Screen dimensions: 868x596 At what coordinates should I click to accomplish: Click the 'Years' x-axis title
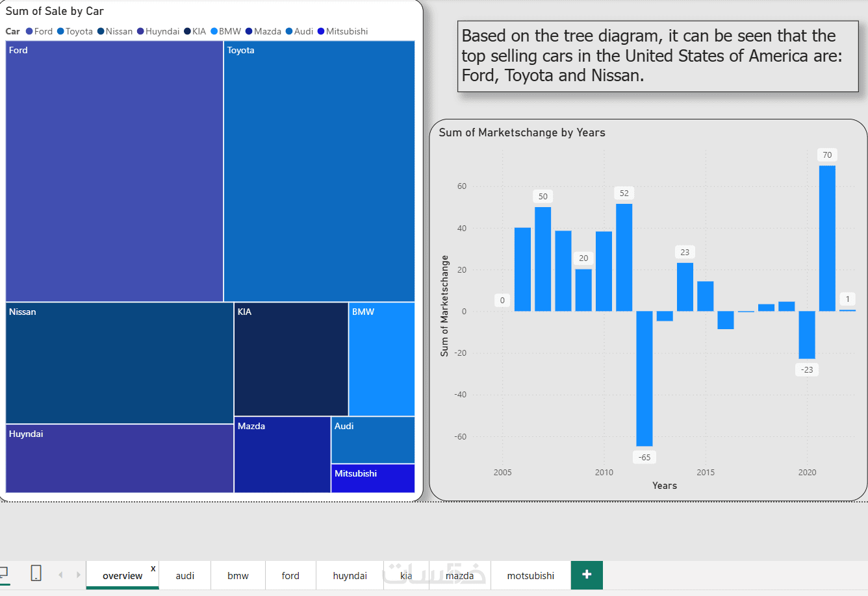click(665, 486)
